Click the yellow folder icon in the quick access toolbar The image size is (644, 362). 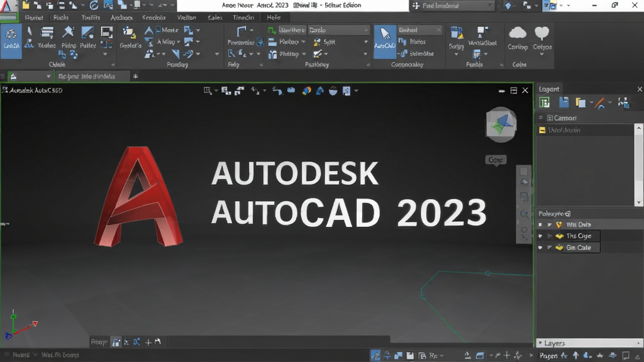[25, 5]
